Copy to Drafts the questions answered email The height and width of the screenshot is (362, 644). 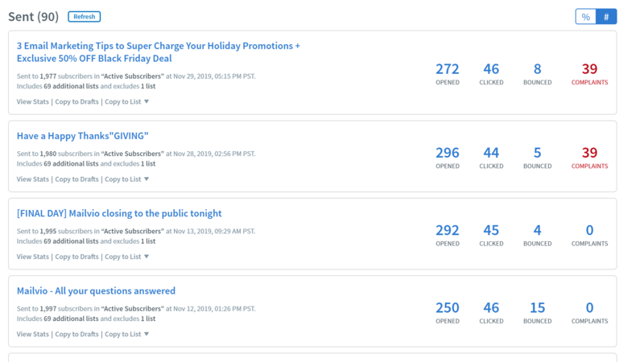[x=76, y=334]
